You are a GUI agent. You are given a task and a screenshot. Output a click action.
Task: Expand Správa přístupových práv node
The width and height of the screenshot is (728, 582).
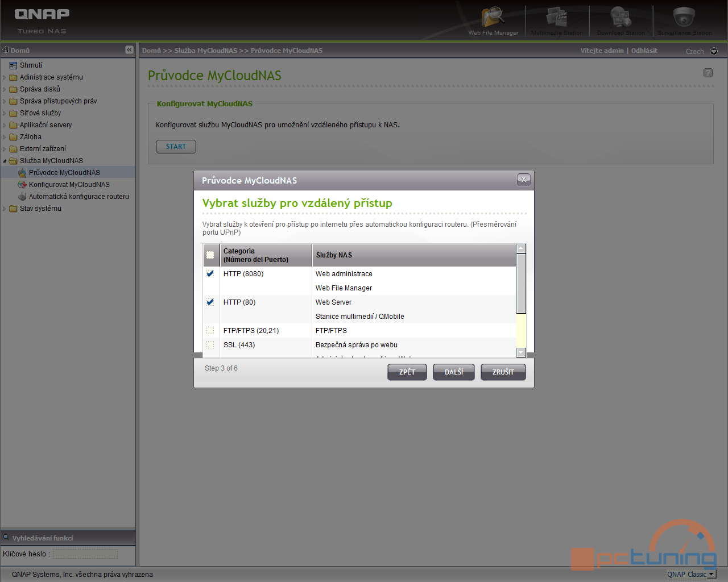coord(5,101)
